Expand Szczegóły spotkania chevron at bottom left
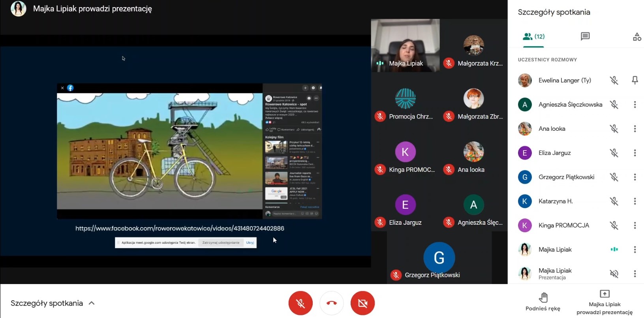Image resolution: width=644 pixels, height=318 pixels. click(x=92, y=303)
